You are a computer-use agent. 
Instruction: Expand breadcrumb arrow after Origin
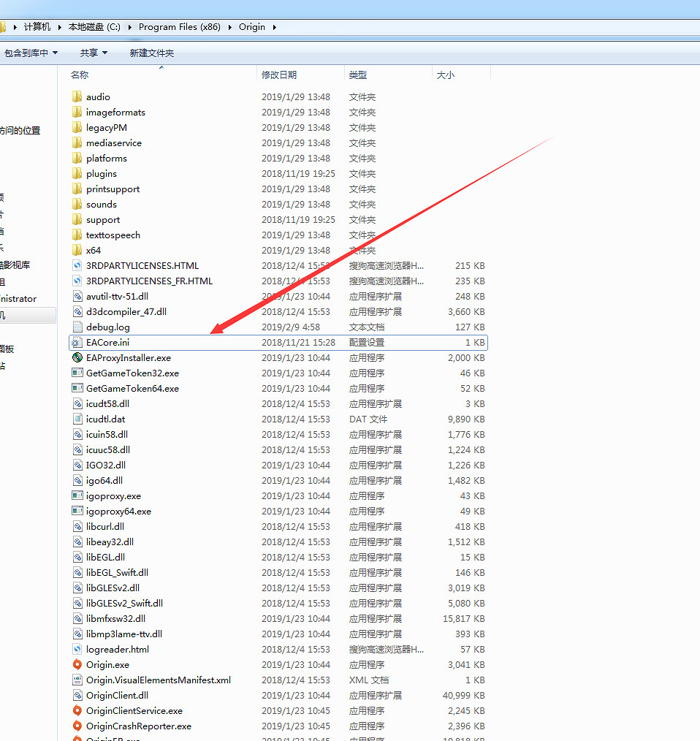[x=275, y=27]
